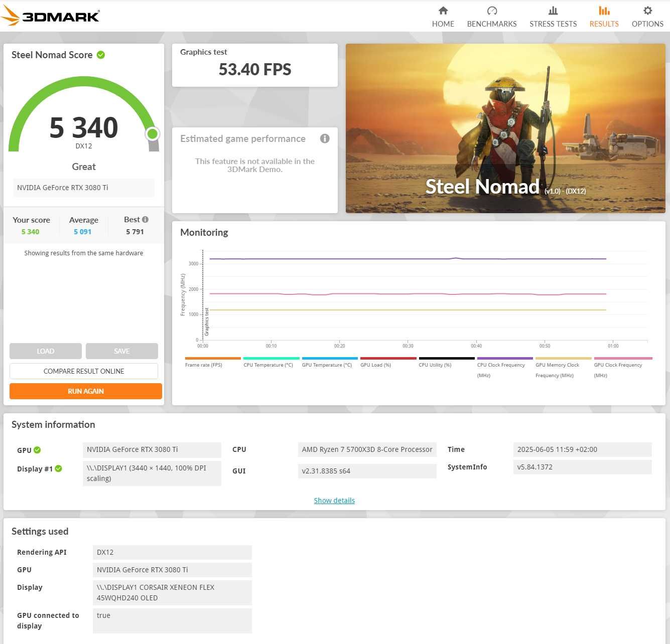Screen dimensions: 670x644
Task: Click the GPU connected to display true value
Action: pyautogui.click(x=173, y=621)
